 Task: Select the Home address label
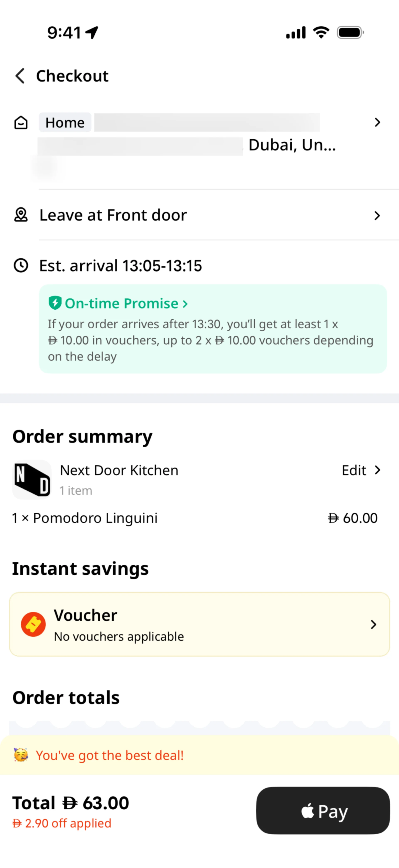(65, 123)
